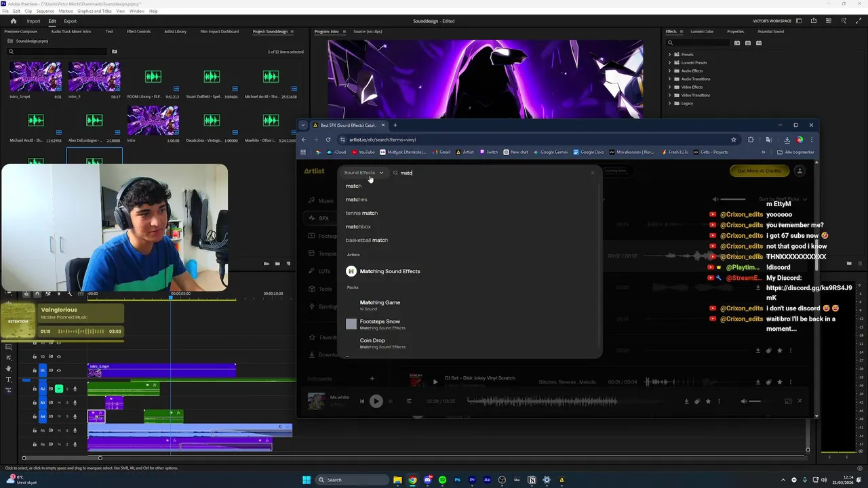The image size is (868, 488).
Task: Mute audio track A2 in Premiere
Action: click(x=59, y=389)
